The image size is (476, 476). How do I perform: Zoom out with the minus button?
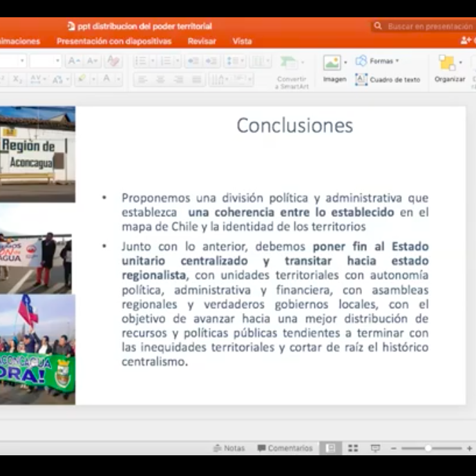(x=394, y=448)
